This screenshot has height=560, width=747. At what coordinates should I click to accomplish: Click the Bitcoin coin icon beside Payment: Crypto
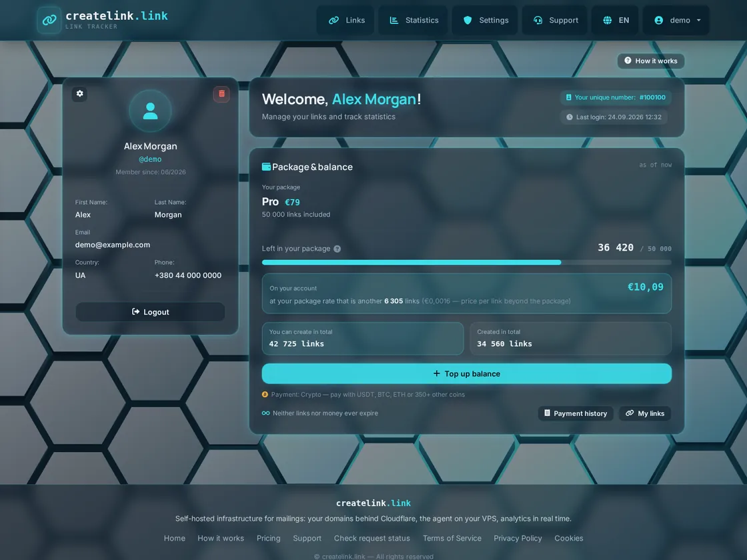click(x=265, y=394)
